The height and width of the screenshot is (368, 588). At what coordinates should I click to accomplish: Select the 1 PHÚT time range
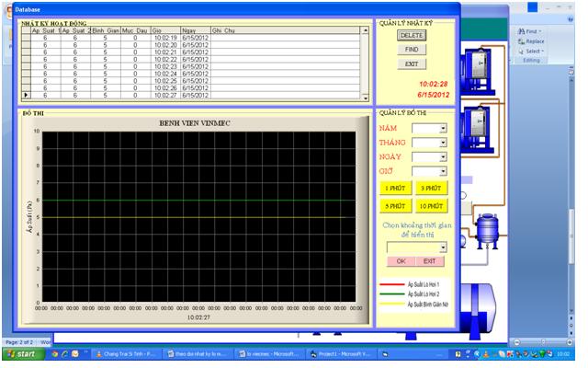(395, 189)
